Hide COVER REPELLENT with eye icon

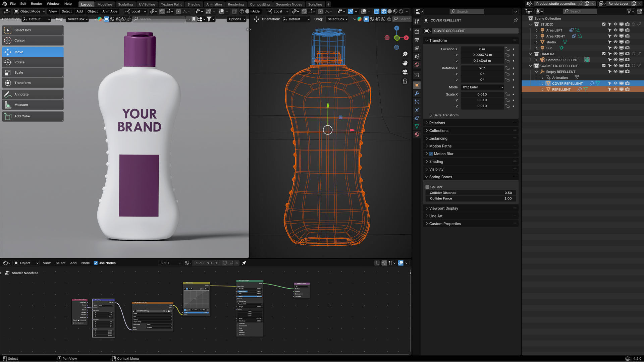tap(615, 83)
